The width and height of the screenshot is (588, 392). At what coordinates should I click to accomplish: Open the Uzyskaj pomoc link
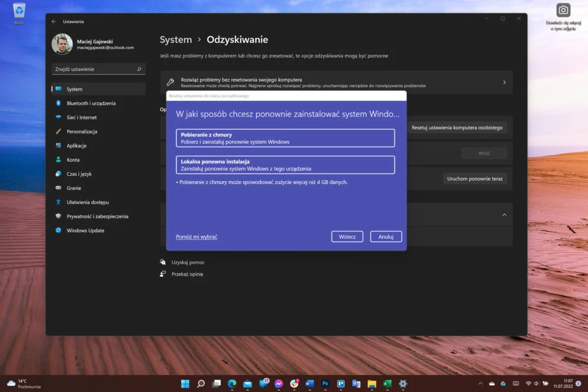[188, 262]
